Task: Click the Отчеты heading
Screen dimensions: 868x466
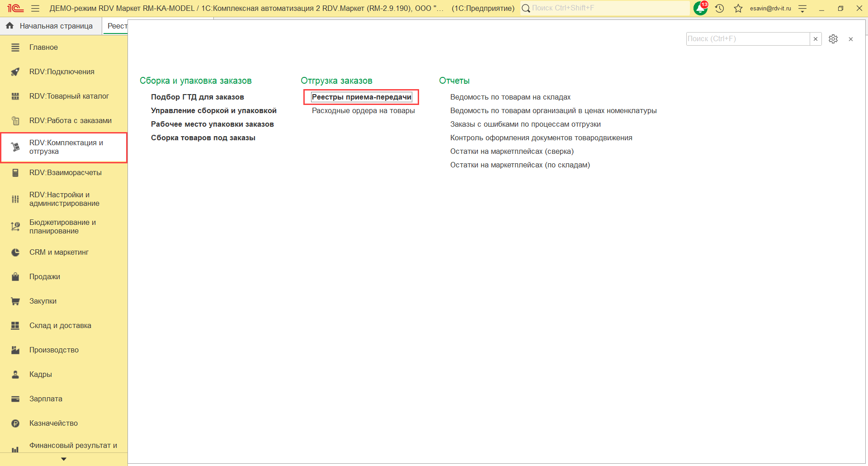Action: click(x=454, y=81)
